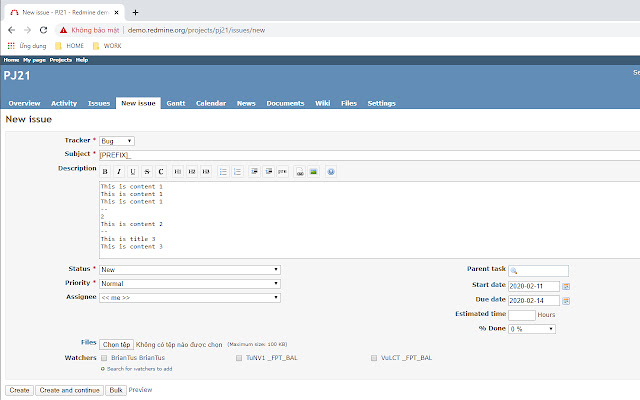Click the green add watchers icon
Viewport: 640px width, 400px height.
point(103,369)
